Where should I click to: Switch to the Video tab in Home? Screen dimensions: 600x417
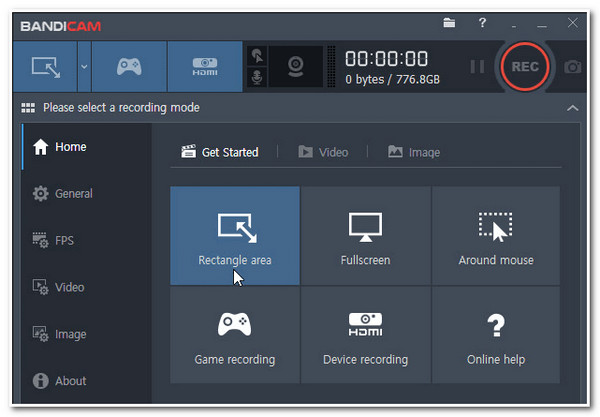323,152
